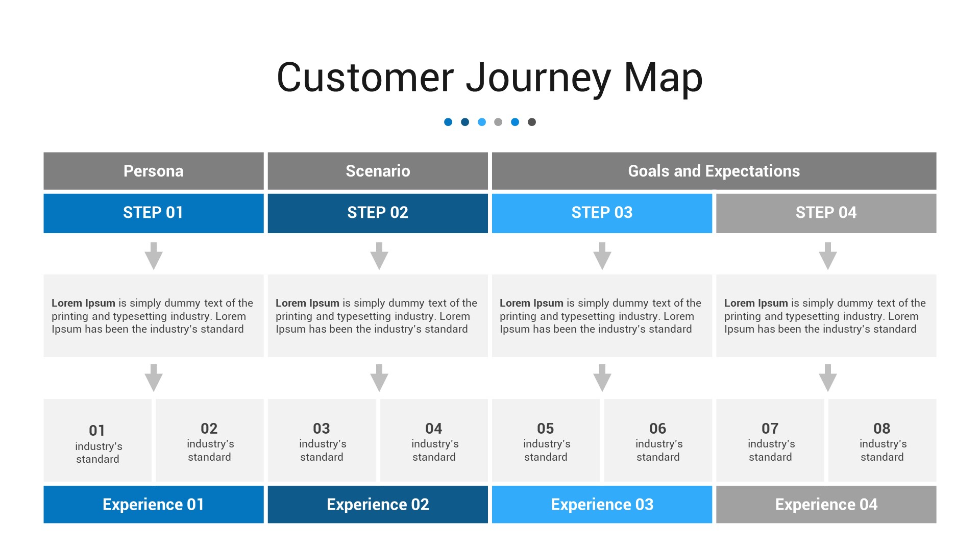
Task: Click downward arrow below STEP 02
Action: (377, 253)
